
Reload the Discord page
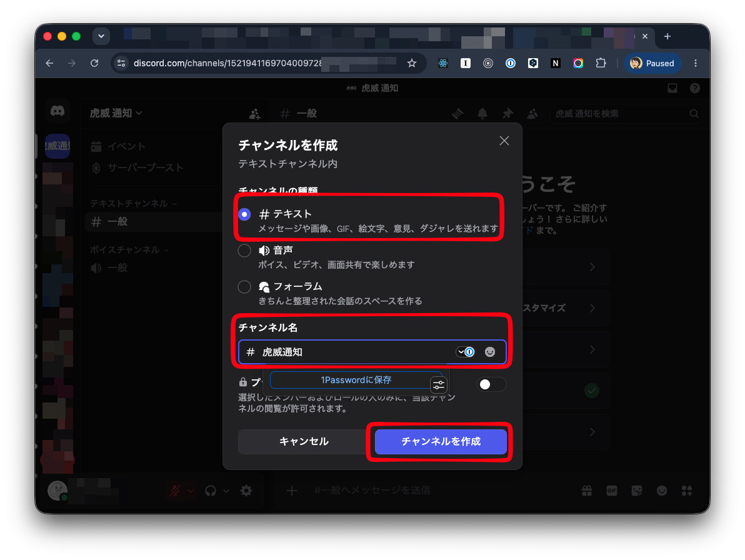tap(94, 63)
